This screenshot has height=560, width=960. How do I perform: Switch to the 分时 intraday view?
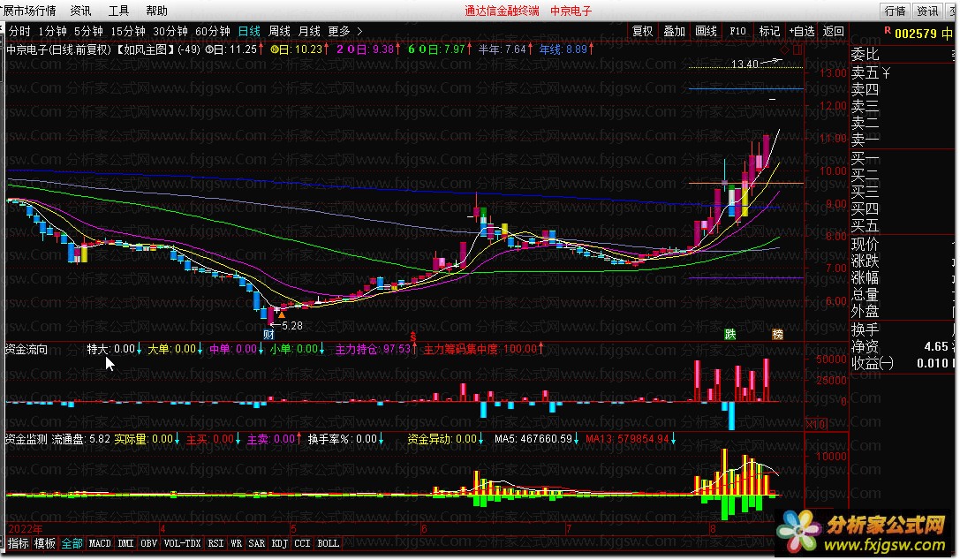[19, 31]
